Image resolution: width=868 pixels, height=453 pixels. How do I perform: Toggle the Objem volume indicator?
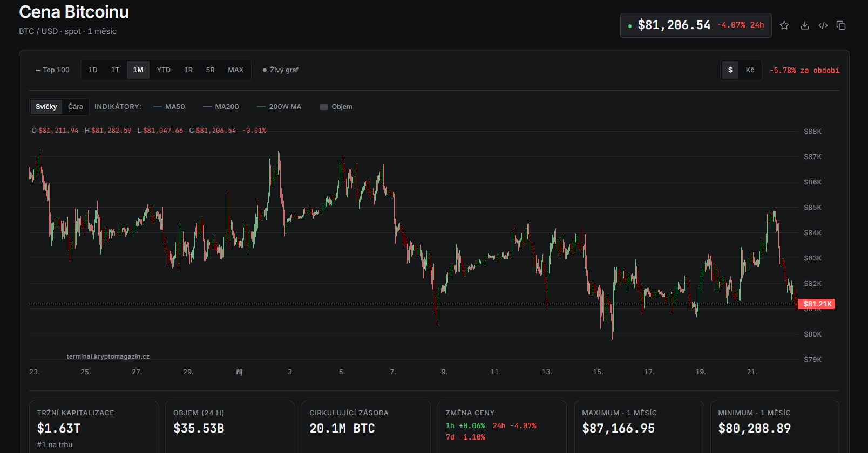click(x=336, y=107)
